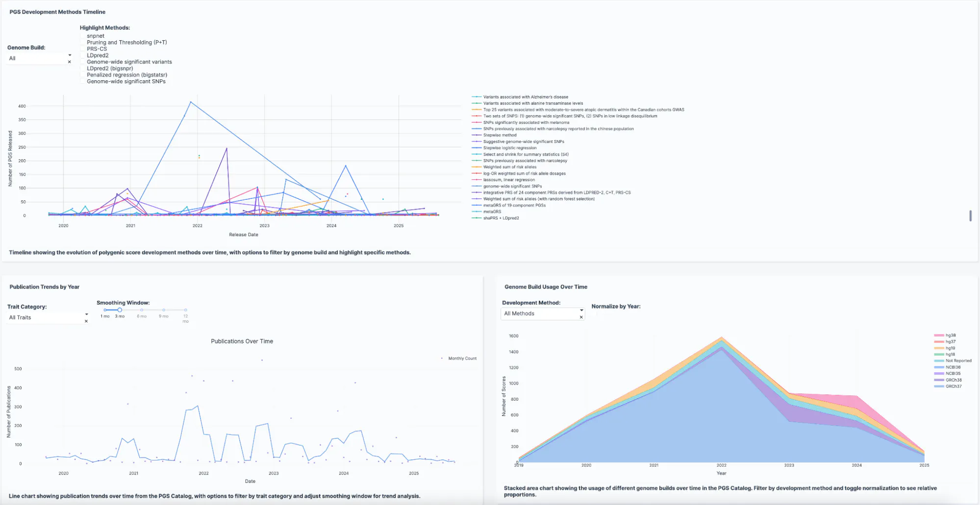
Task: Open the Development Method dropdown arrow
Action: click(x=581, y=310)
